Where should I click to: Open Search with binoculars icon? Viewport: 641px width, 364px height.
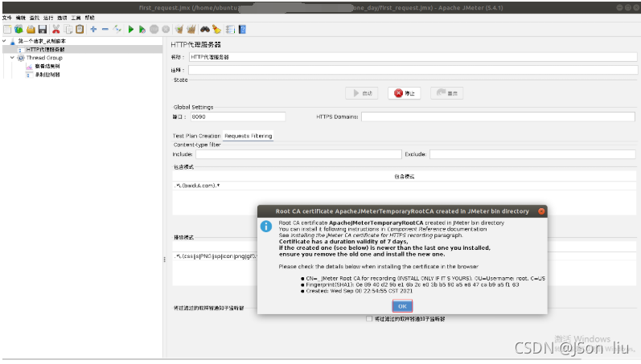tap(205, 30)
